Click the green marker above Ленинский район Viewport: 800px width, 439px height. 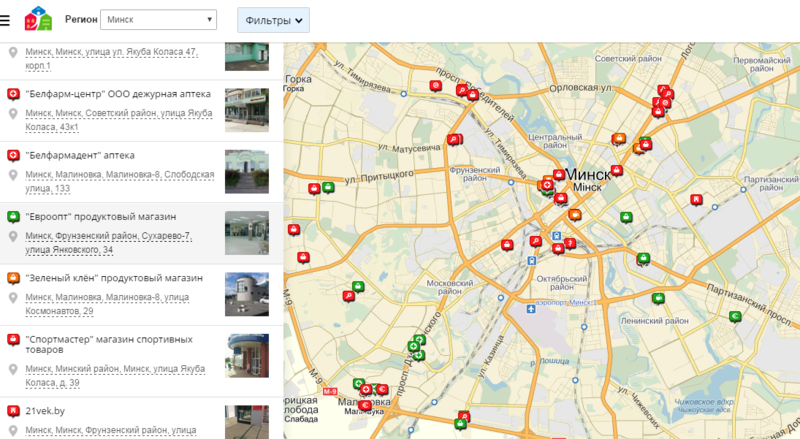pos(658,298)
